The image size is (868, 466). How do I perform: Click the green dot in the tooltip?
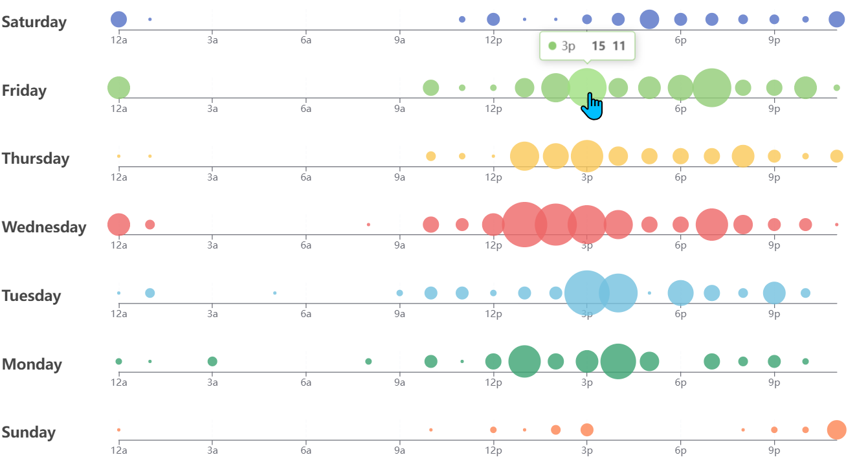(552, 46)
